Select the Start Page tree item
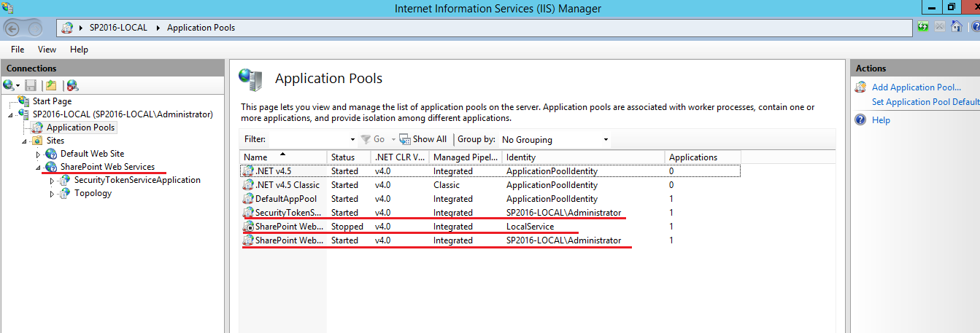The width and height of the screenshot is (980, 333). tap(52, 101)
